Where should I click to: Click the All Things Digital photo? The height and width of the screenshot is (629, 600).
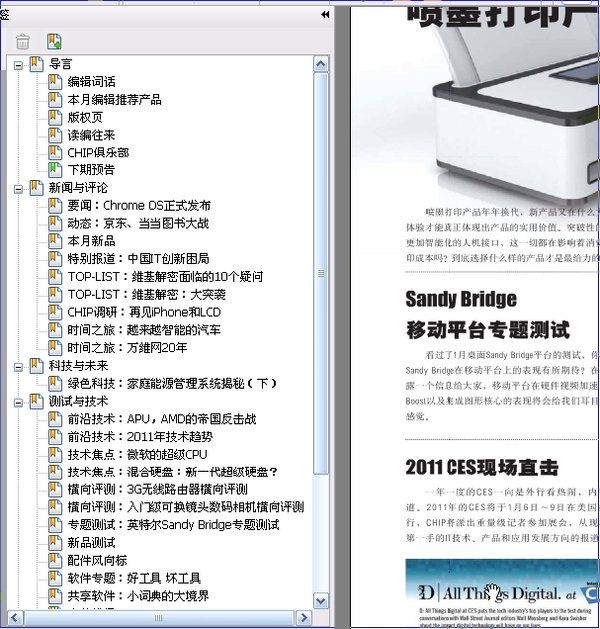point(502,592)
